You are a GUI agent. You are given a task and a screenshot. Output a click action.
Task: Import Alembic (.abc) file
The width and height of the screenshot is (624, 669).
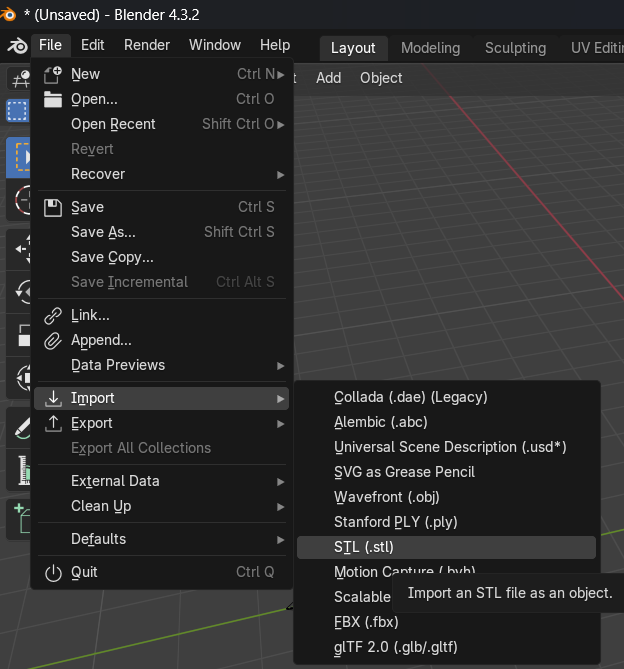coord(447,422)
